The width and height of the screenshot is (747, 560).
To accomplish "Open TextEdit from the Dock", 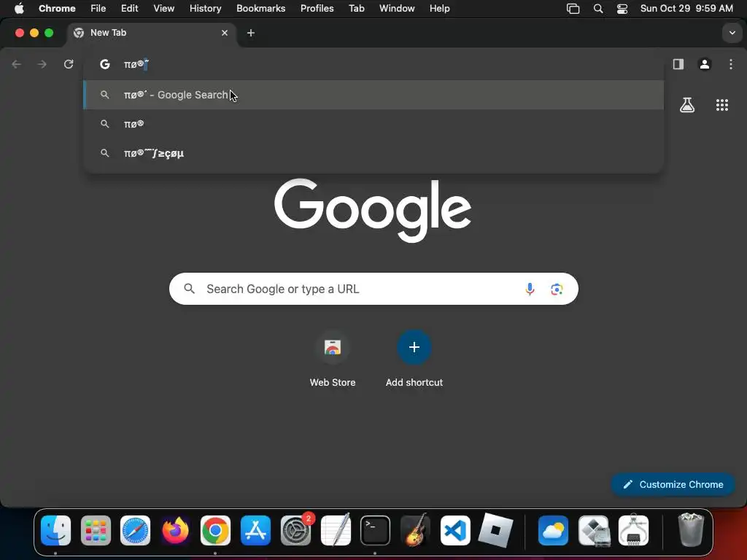I will point(336,531).
